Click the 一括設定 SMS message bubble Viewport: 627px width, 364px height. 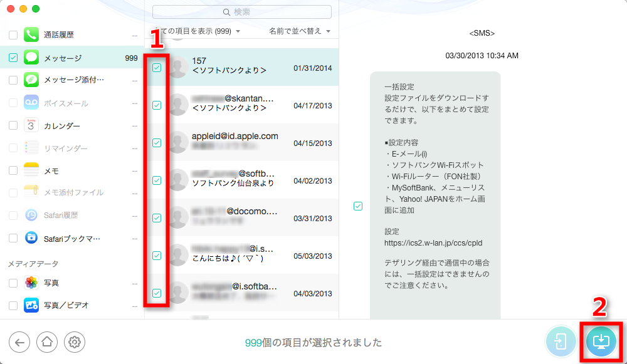tap(435, 195)
